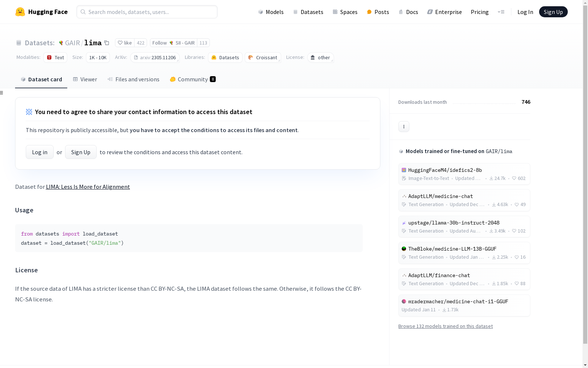Select the 1K - 10K size tag
This screenshot has width=588, height=368.
[98, 57]
